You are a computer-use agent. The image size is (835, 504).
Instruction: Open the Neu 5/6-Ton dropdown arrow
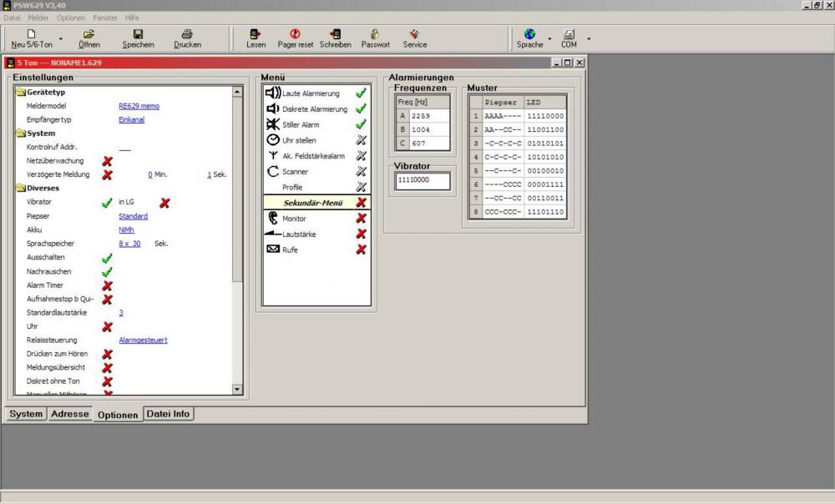click(60, 38)
